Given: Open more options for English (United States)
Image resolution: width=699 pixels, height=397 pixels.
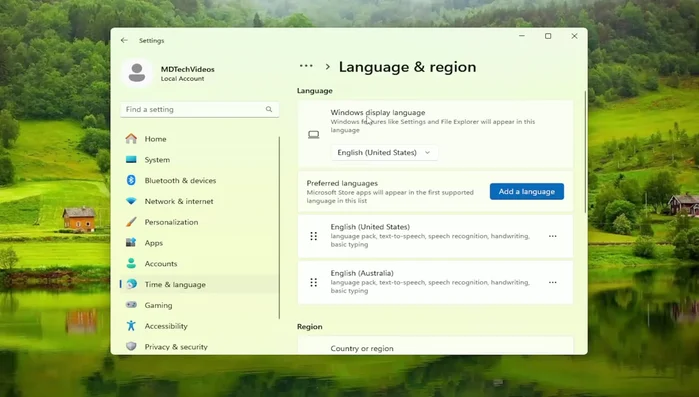Looking at the screenshot, I should pyautogui.click(x=552, y=236).
